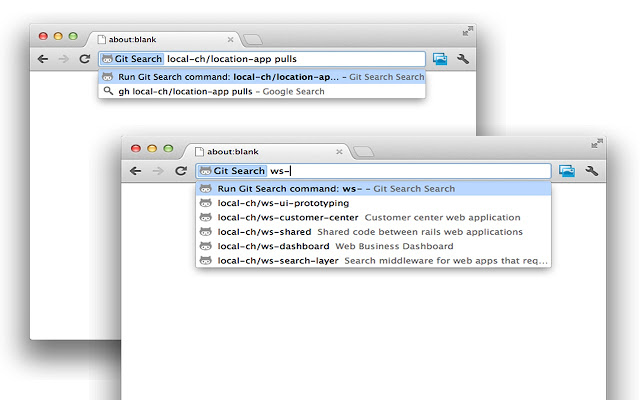Click the octocat icon beside local-ch/ws-shared
This screenshot has width=640, height=400.
pyautogui.click(x=206, y=232)
